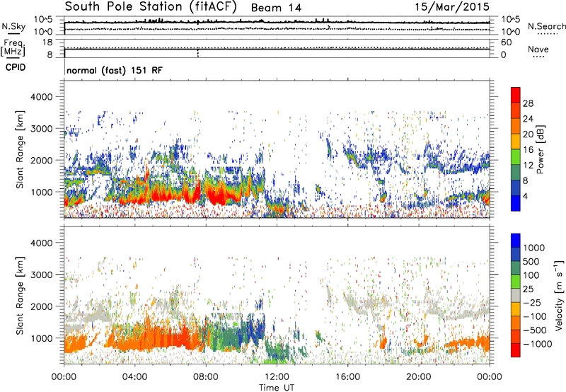Click the '4' Power colorbar value
The image size is (566, 392).
coord(526,196)
